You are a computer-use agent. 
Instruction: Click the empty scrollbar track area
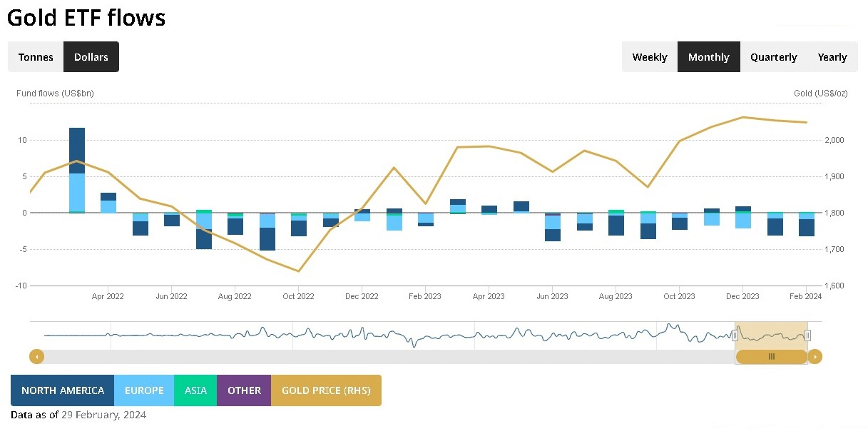click(x=357, y=356)
